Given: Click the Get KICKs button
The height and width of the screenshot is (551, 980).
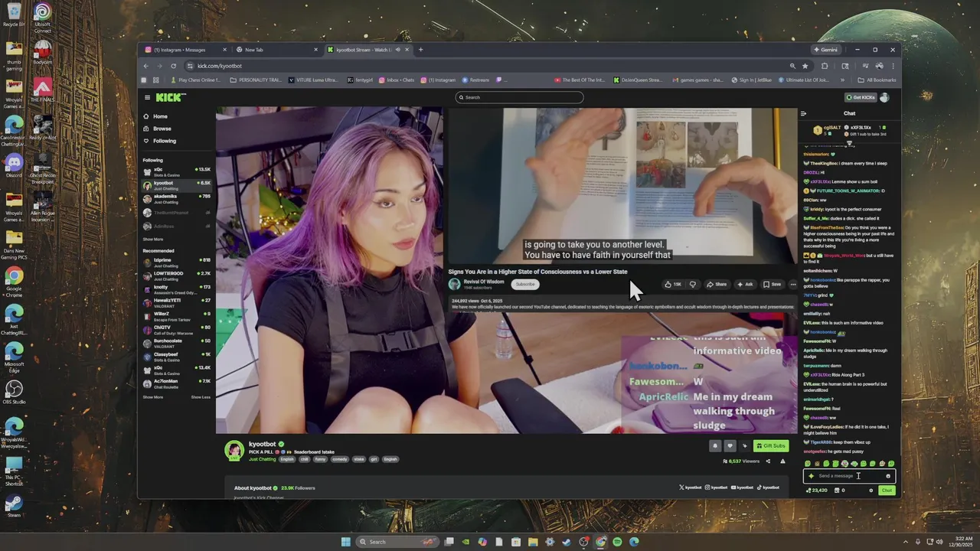Looking at the screenshot, I should pyautogui.click(x=861, y=97).
